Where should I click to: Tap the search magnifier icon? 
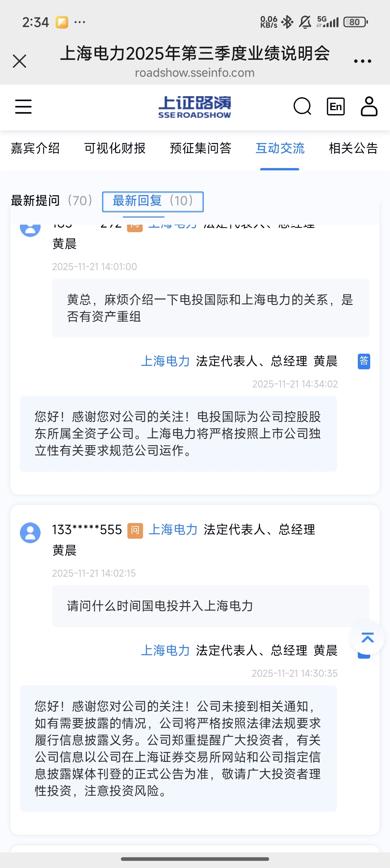(x=302, y=107)
